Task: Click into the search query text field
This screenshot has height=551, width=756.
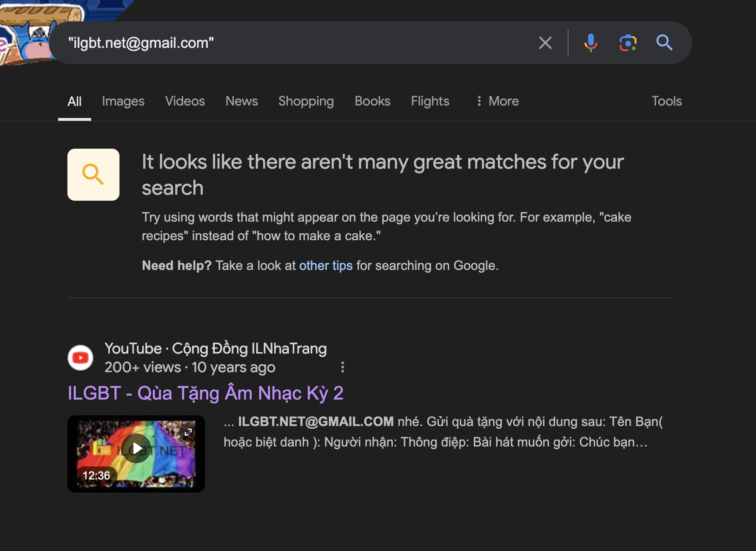Action: [298, 43]
